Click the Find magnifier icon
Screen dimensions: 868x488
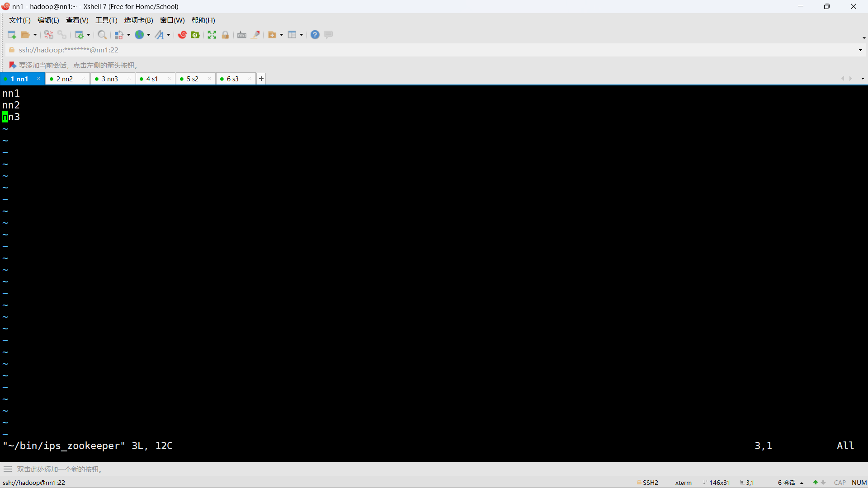102,35
